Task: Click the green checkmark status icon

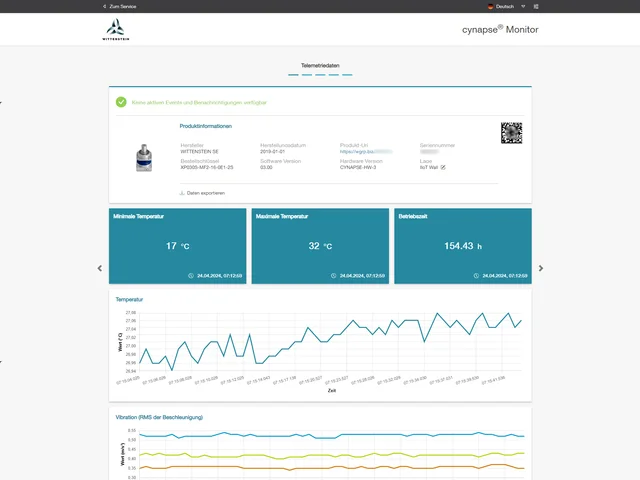Action: 121,102
